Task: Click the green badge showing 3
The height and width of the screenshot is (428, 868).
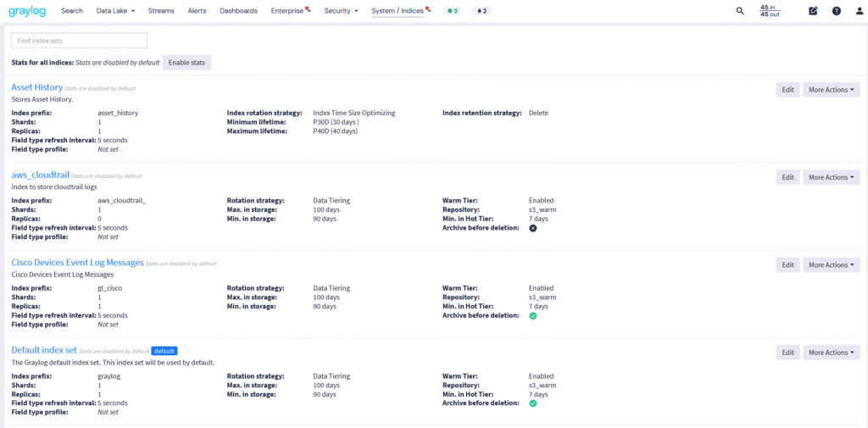Action: (453, 10)
